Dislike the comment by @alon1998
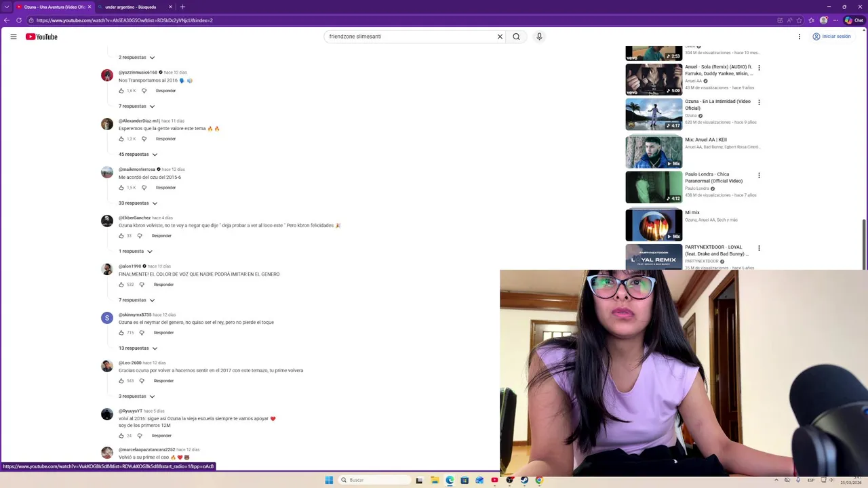This screenshot has height=488, width=868. point(142,285)
